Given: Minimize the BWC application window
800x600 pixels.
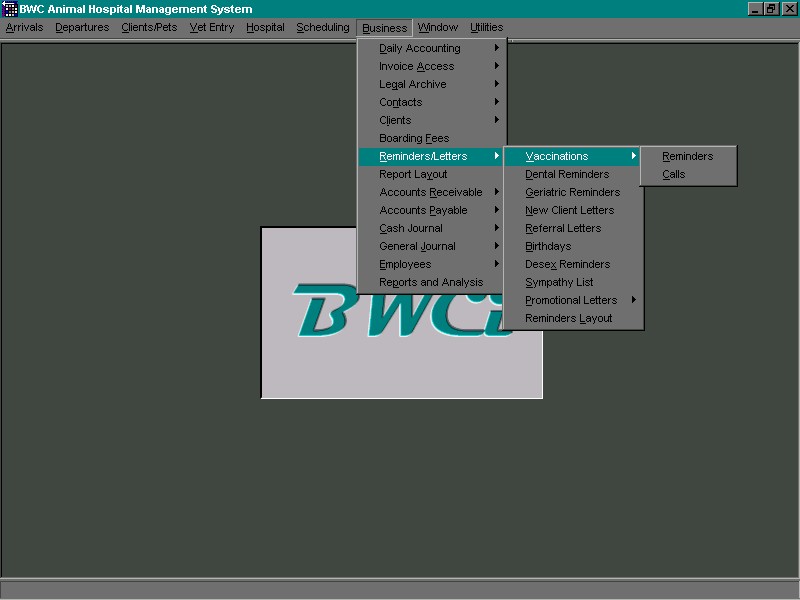Looking at the screenshot, I should point(756,9).
